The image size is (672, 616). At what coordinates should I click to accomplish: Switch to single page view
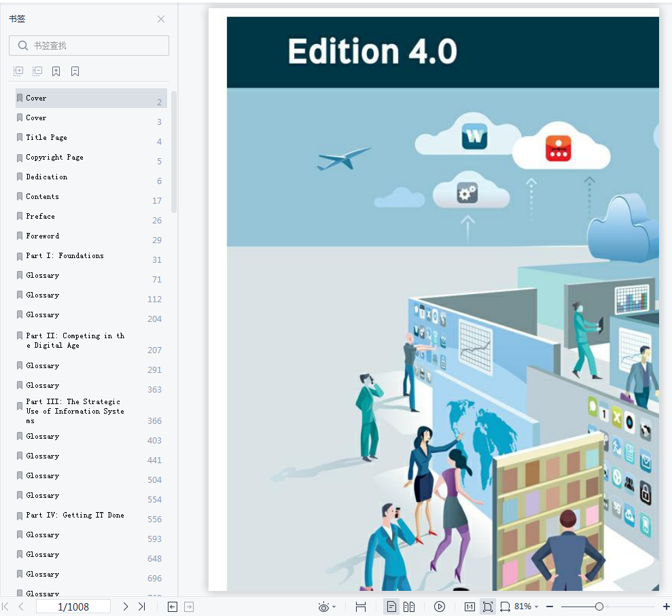pos(391,606)
